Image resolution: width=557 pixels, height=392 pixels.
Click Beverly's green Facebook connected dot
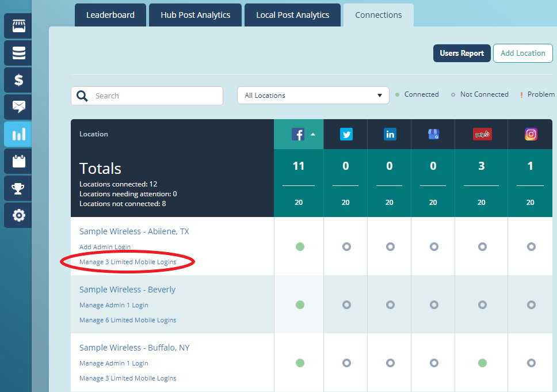(300, 305)
